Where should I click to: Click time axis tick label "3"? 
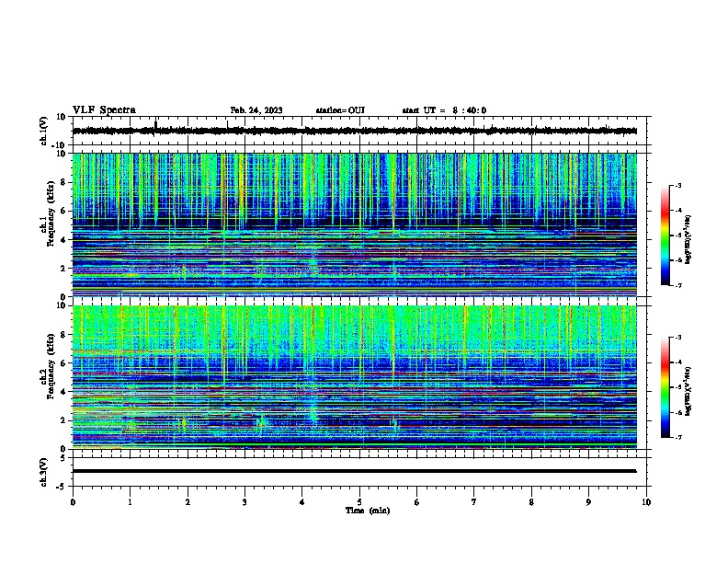245,502
